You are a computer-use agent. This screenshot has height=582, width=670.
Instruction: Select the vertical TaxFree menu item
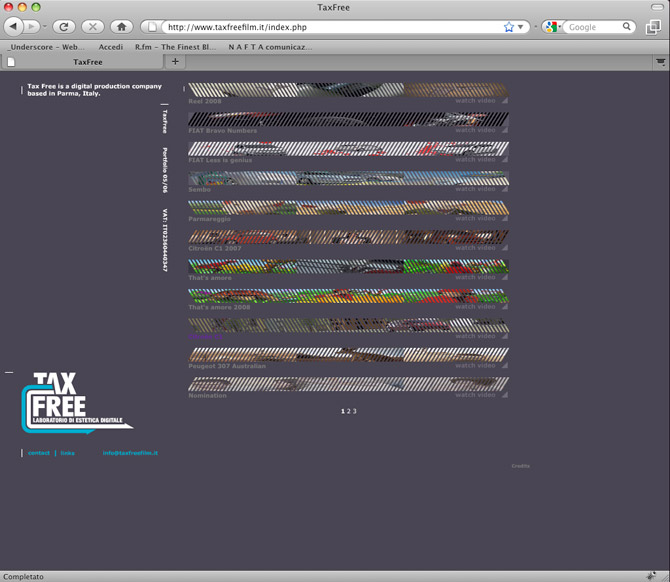pos(165,122)
